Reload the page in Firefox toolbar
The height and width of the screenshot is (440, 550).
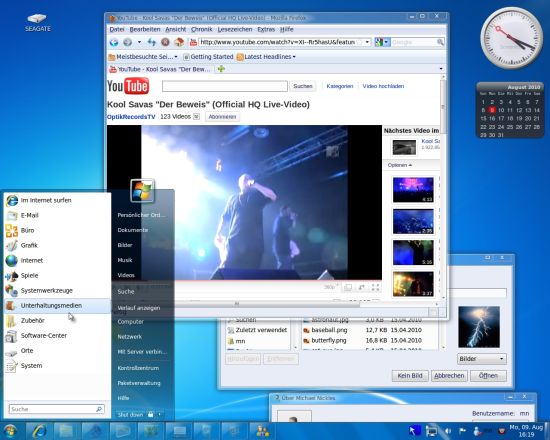152,42
